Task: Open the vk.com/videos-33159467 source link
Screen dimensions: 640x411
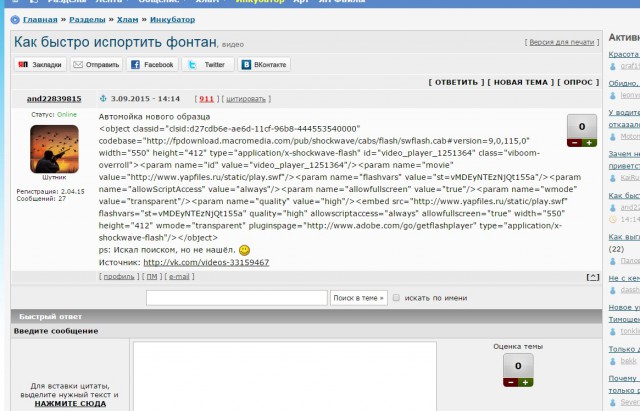Action: [206, 262]
